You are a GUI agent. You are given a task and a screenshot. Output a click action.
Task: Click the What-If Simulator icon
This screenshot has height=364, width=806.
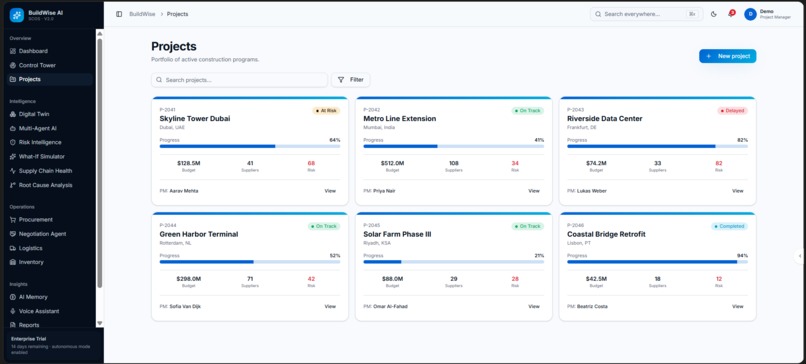coord(13,156)
